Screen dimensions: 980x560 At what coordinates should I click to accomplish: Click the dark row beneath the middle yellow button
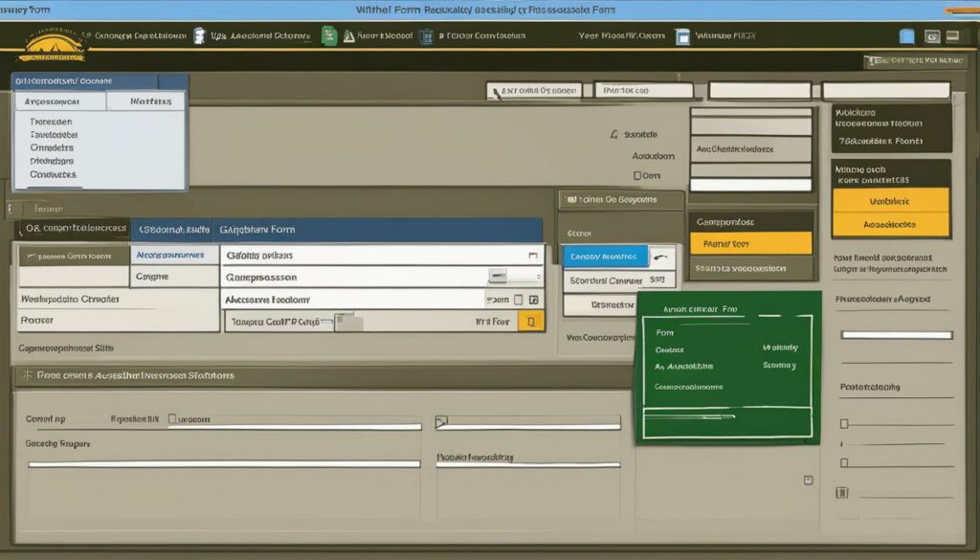coord(750,268)
